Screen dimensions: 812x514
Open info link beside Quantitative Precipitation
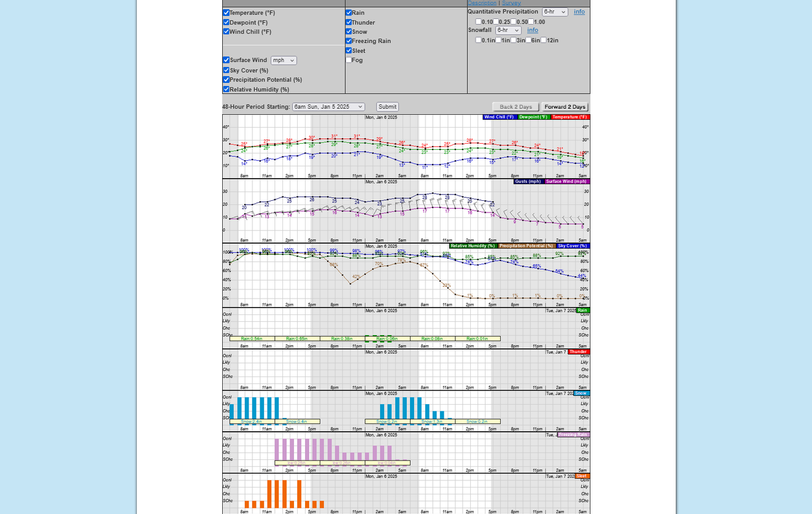579,12
